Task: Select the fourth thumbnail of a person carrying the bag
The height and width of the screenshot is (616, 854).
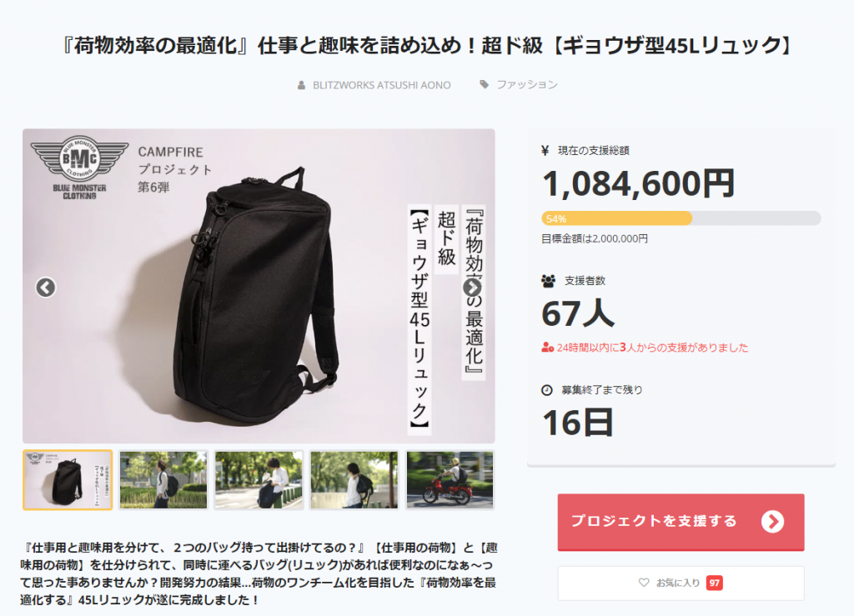Action: coord(354,480)
